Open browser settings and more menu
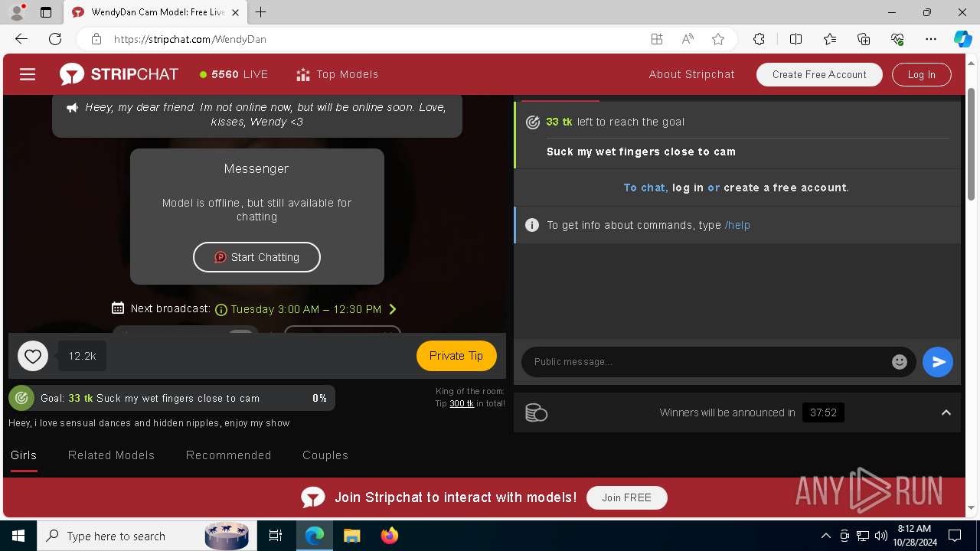The width and height of the screenshot is (980, 551). (x=931, y=39)
